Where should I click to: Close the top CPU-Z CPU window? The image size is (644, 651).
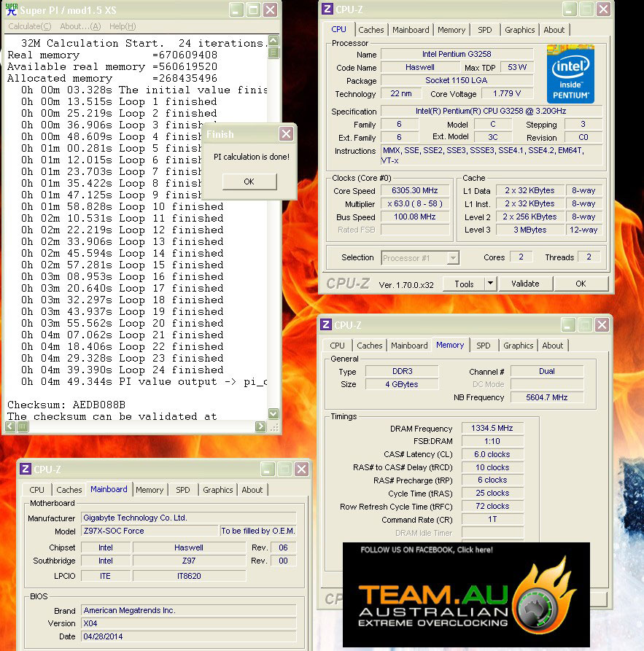[603, 9]
